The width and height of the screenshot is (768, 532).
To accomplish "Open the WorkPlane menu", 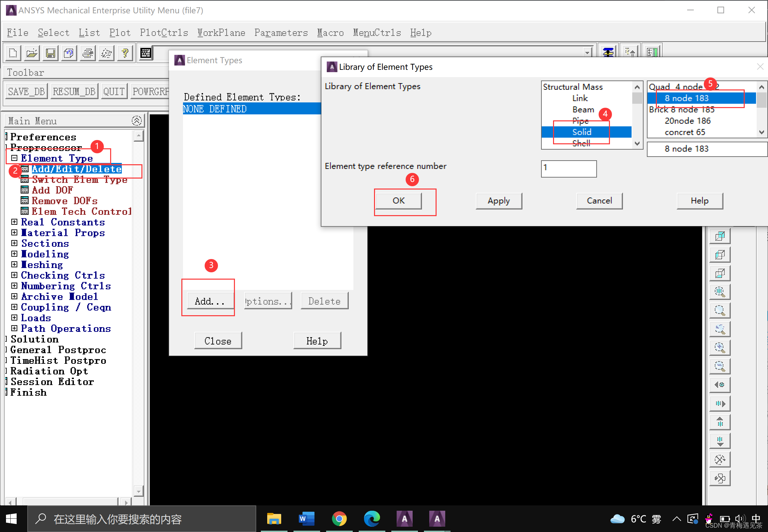I will tap(221, 33).
